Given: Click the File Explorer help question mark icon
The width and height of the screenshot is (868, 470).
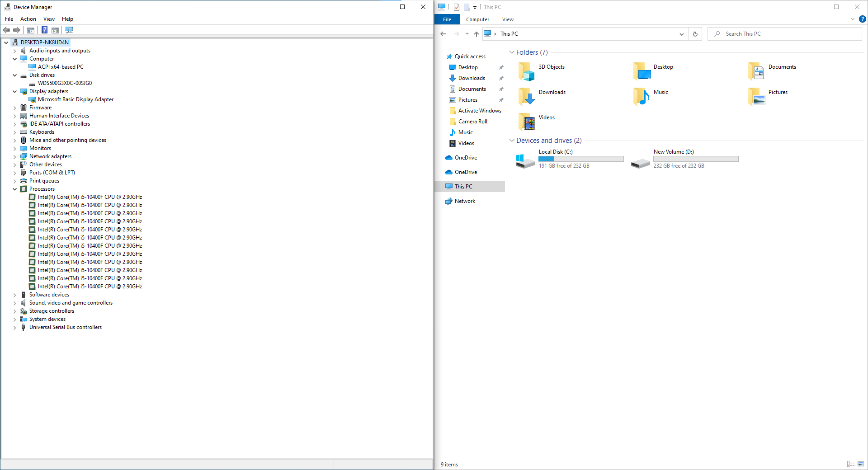Looking at the screenshot, I should click(862, 19).
